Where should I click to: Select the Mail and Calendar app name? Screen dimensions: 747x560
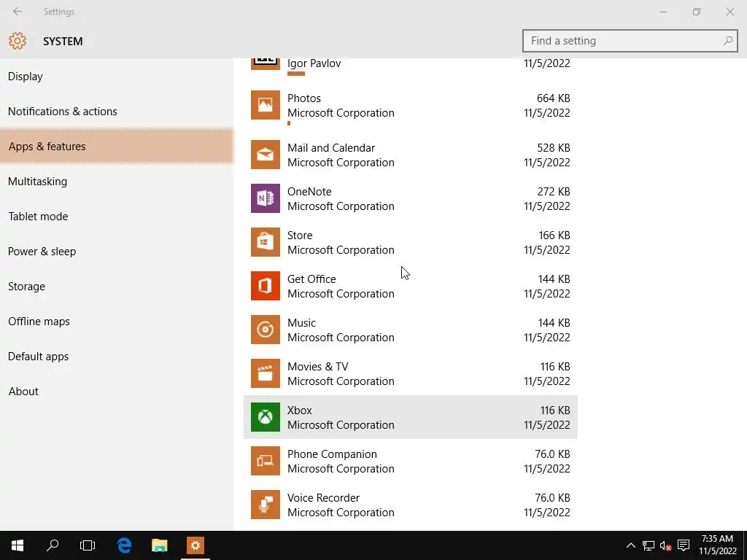331,147
